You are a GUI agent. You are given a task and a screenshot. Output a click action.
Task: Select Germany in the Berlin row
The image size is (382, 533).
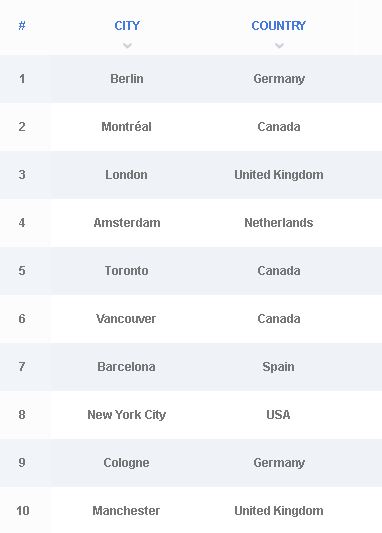coord(279,79)
